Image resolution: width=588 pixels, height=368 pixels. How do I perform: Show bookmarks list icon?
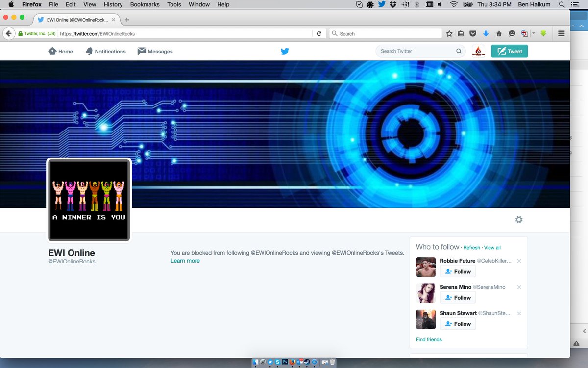point(461,34)
